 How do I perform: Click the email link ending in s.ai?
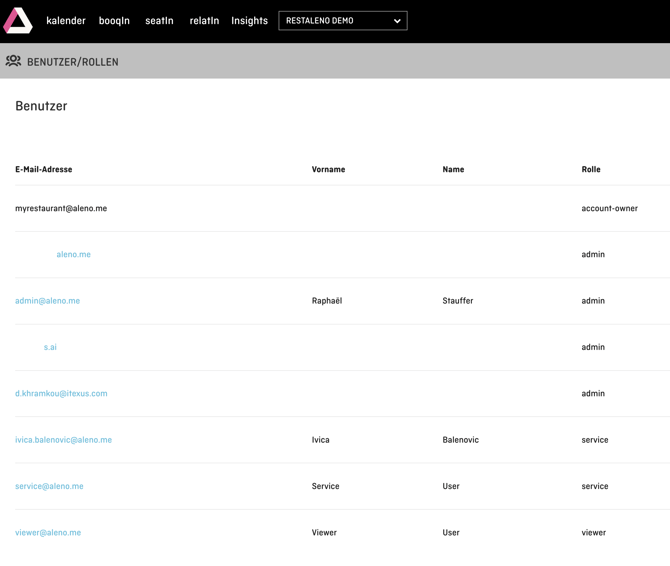50,348
